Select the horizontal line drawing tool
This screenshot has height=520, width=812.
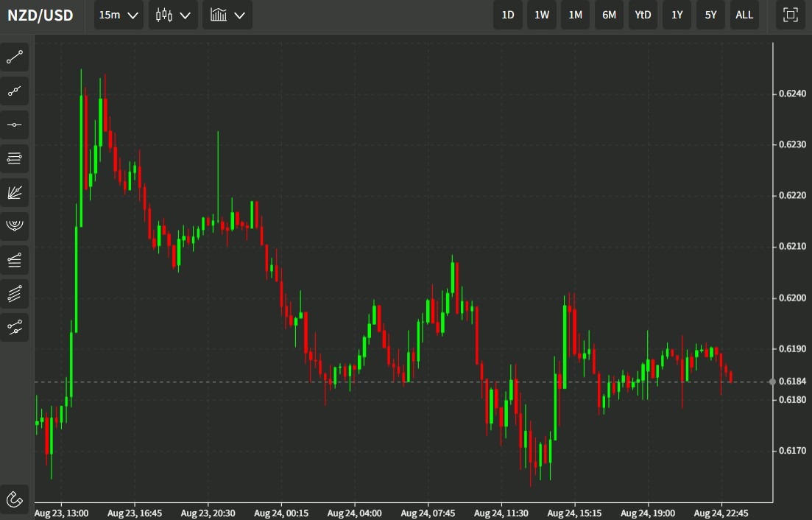click(x=15, y=124)
